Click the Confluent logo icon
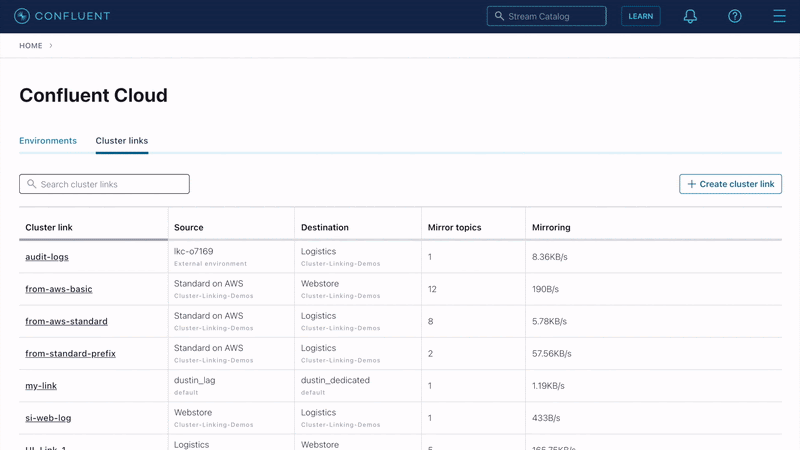Image resolution: width=800 pixels, height=450 pixels. [22, 16]
